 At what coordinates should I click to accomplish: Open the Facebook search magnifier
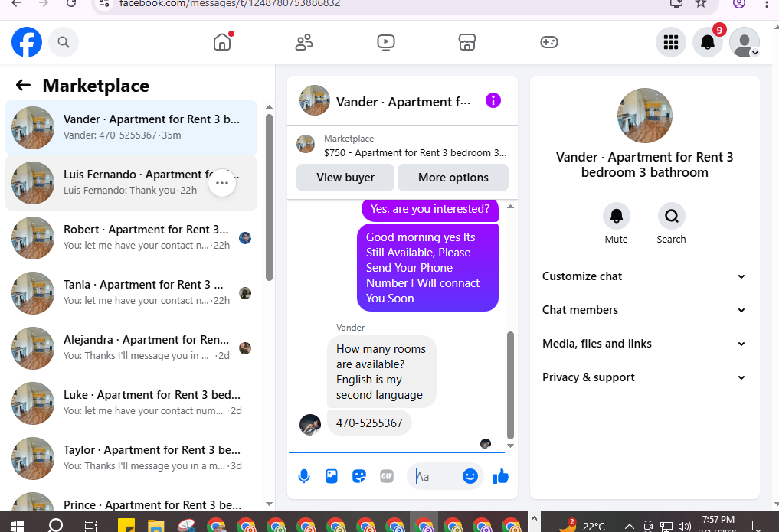tap(64, 42)
